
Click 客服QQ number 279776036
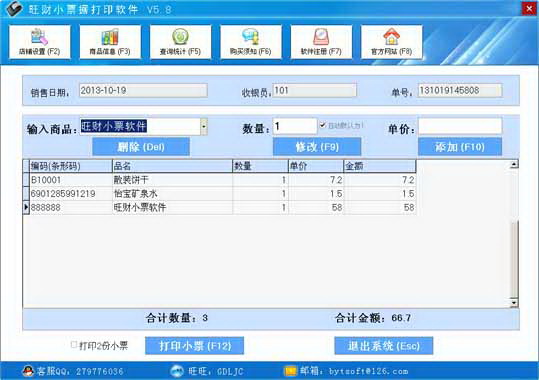100,371
